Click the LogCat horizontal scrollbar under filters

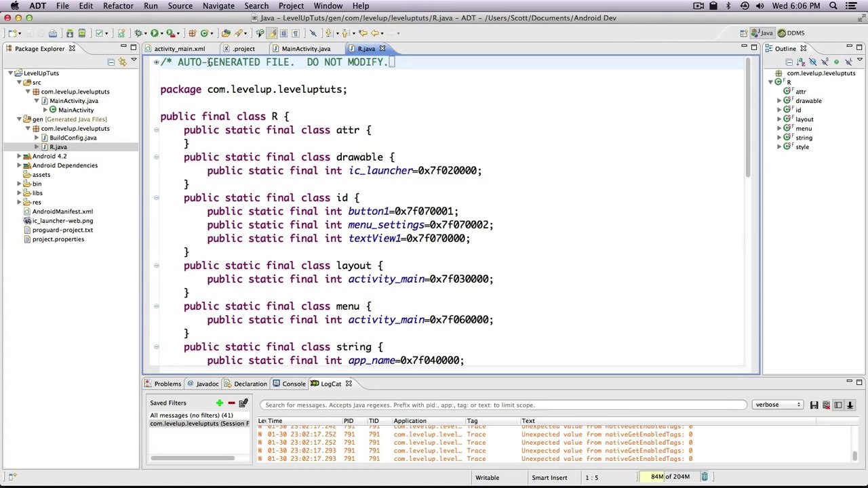point(193,459)
